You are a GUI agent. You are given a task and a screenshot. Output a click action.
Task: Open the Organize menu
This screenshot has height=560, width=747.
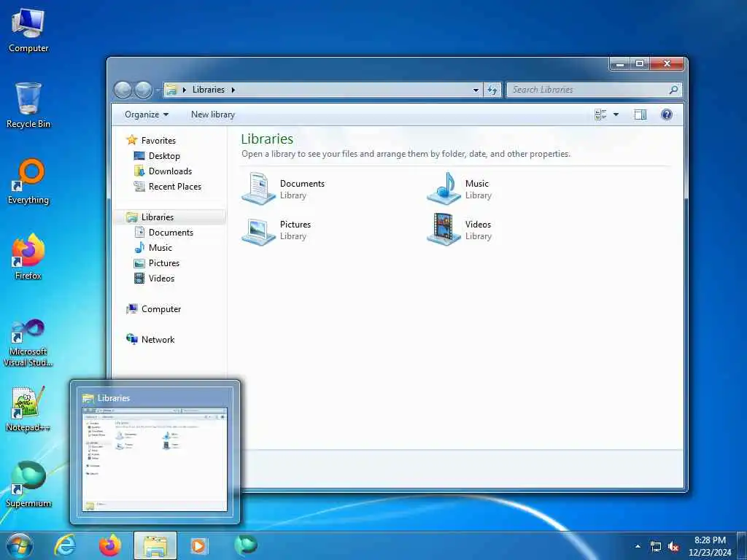pos(147,114)
